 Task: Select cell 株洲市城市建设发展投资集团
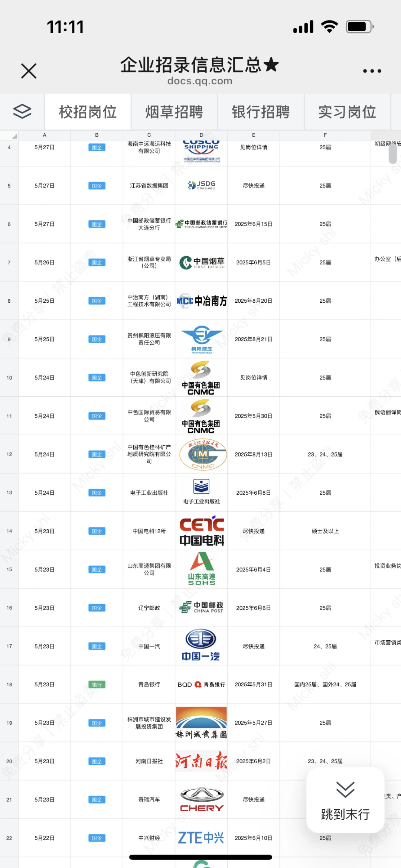pos(149,723)
